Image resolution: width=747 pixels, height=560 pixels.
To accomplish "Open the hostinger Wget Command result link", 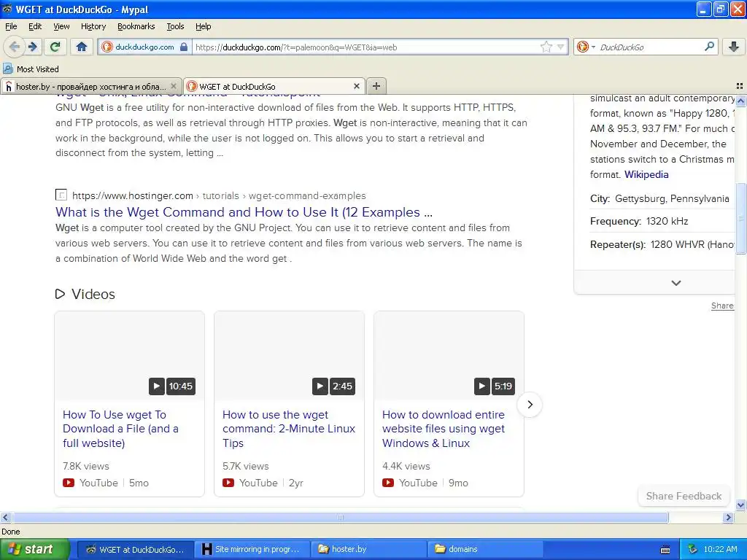I will pos(244,212).
